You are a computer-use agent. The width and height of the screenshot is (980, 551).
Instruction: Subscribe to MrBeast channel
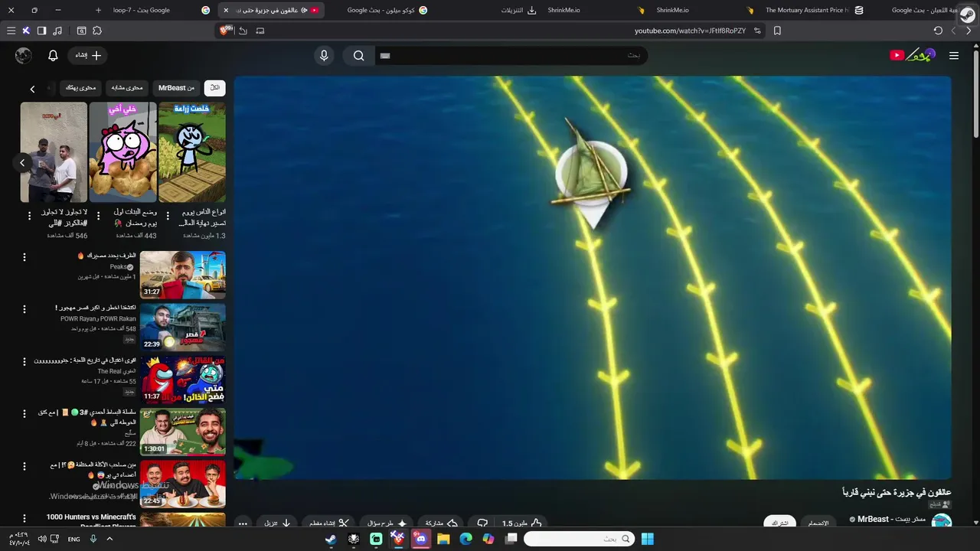(780, 523)
